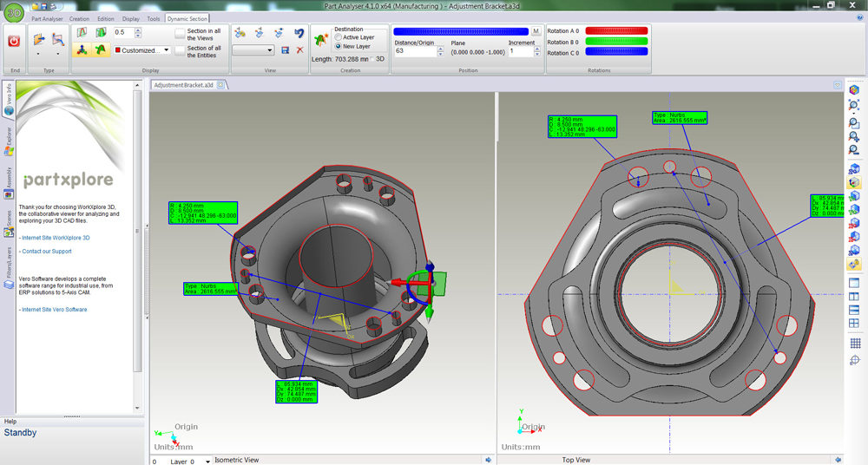Click the save disk quick-access icon
The height and width of the screenshot is (465, 868).
click(45, 6)
